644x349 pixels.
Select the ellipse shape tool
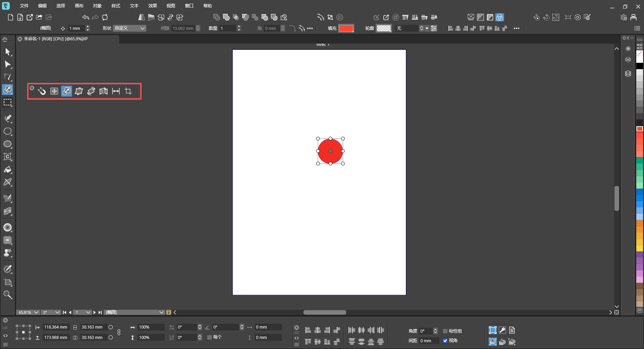click(x=8, y=144)
